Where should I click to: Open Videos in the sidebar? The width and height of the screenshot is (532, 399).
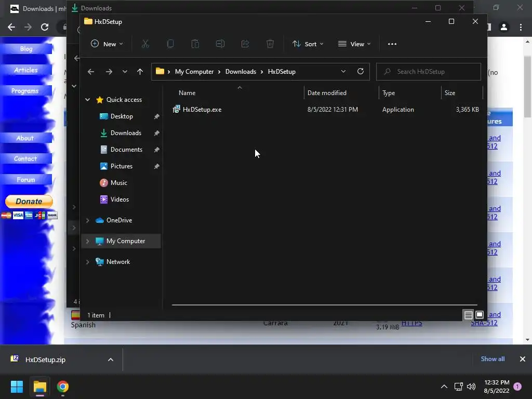click(x=119, y=199)
